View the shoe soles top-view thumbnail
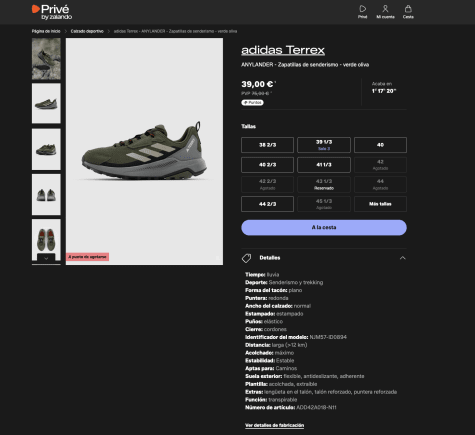 click(46, 239)
